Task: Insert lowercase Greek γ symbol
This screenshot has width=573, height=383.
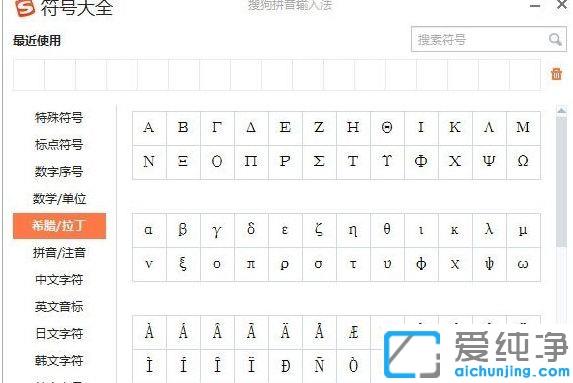Action: tap(217, 230)
